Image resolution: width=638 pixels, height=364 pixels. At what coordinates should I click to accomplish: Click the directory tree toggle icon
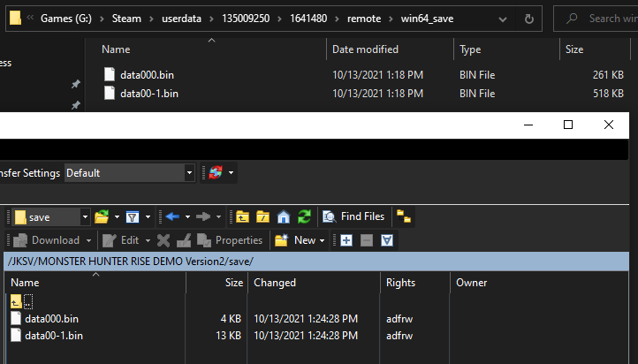[x=404, y=216]
